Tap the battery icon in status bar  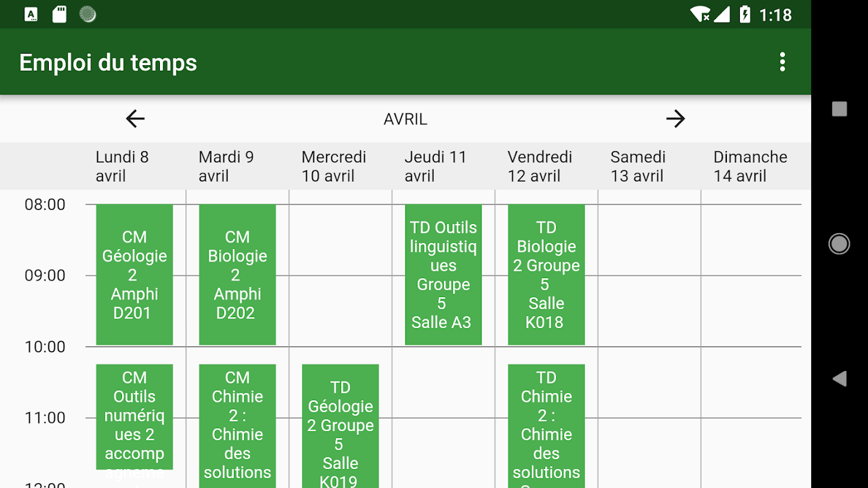tap(745, 14)
